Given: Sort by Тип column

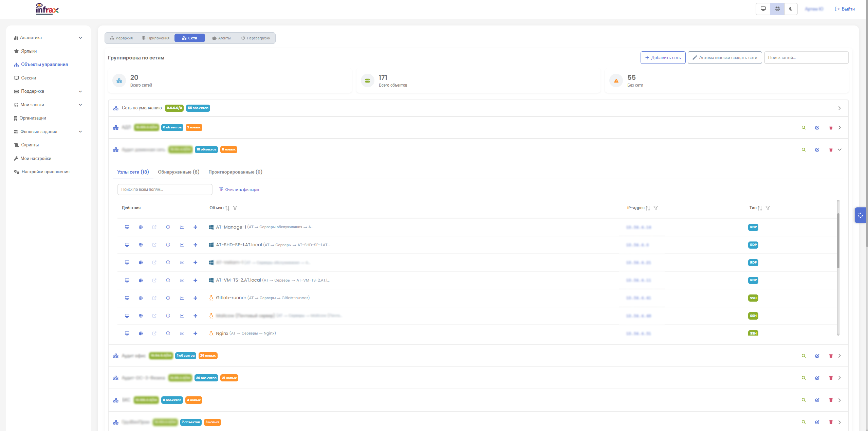Looking at the screenshot, I should click(760, 208).
